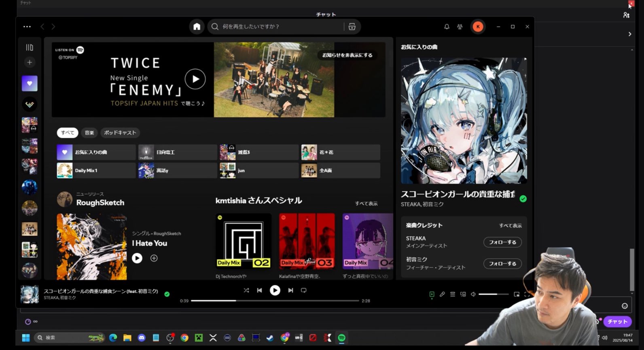The height and width of the screenshot is (350, 644).
Task: Open お気に入りの曲 shortcut tile
Action: point(96,152)
